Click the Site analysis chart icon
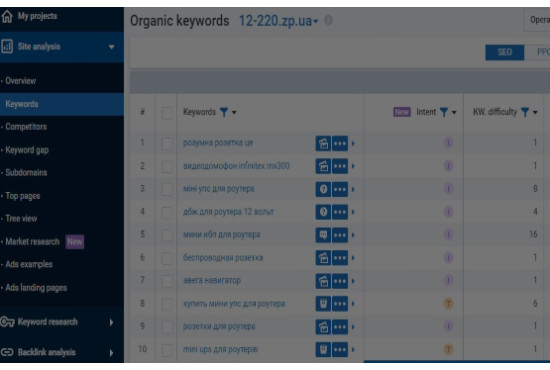This screenshot has width=550, height=370. click(x=7, y=46)
